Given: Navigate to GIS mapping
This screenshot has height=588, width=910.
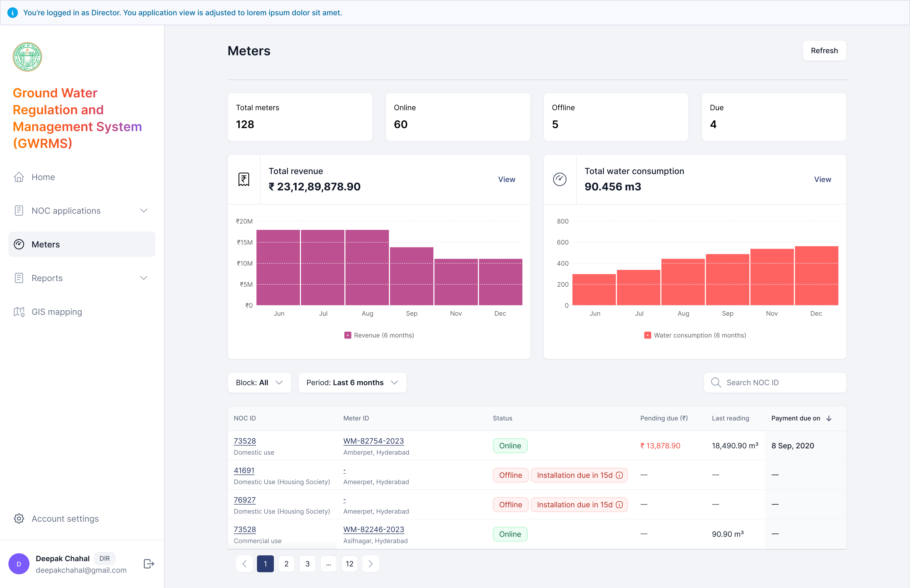Looking at the screenshot, I should pos(57,312).
